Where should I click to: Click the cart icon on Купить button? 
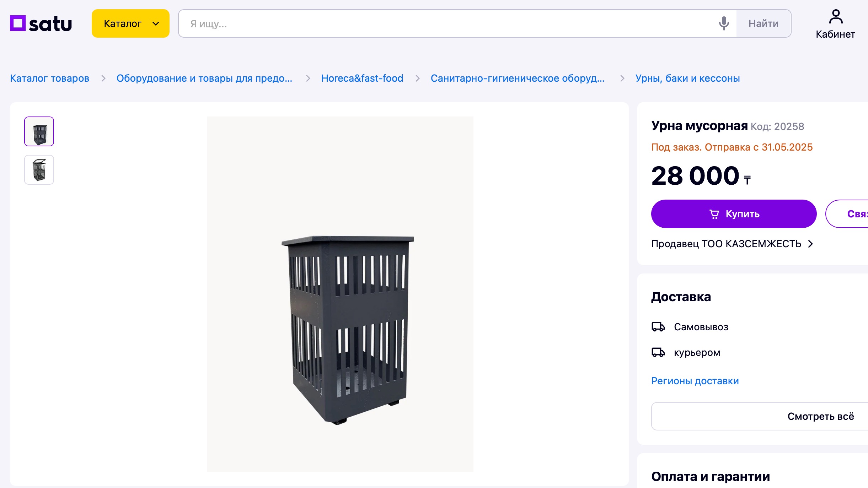(x=714, y=214)
